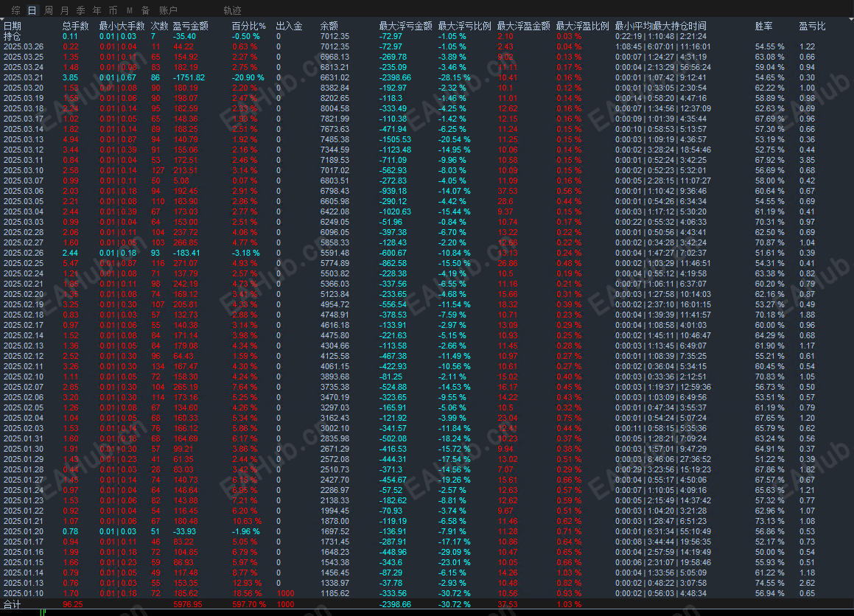The width and height of the screenshot is (854, 616).
Task: Sort by the 胜率 column header
Action: (x=763, y=26)
